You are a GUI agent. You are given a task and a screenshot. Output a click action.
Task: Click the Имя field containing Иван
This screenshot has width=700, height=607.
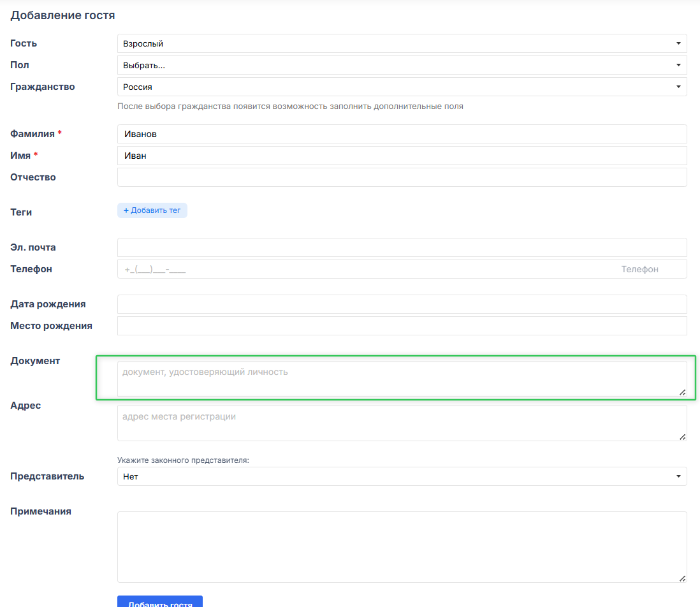(x=402, y=156)
